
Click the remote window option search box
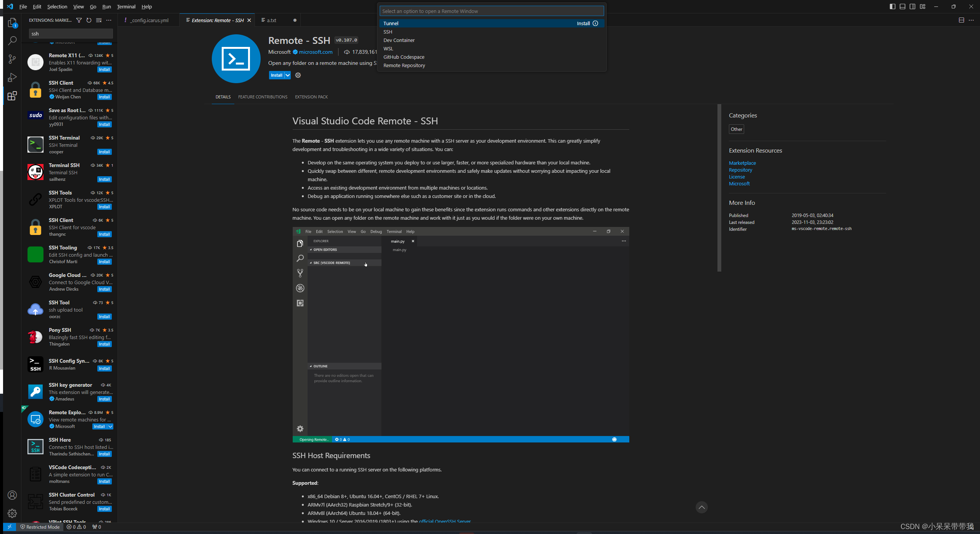(492, 11)
